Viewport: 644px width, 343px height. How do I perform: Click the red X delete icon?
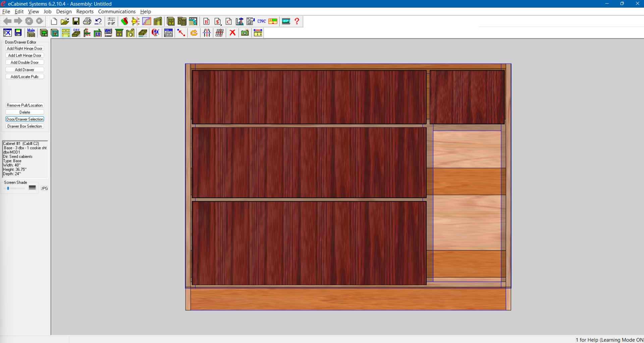click(x=232, y=33)
